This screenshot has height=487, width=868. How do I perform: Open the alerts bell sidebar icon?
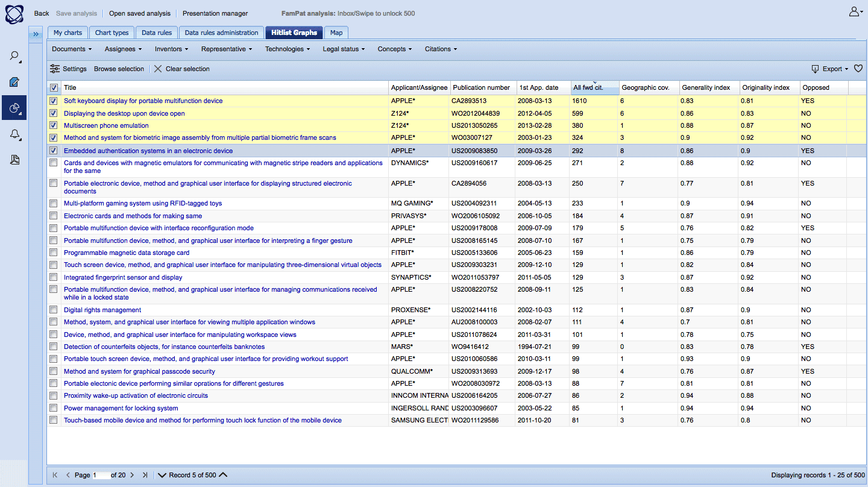14,134
